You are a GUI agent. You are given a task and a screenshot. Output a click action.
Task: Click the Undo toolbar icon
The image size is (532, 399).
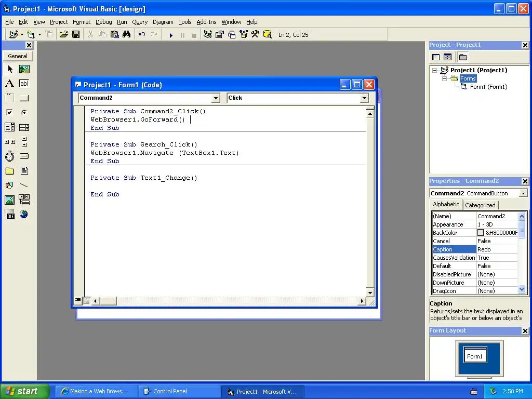click(142, 35)
